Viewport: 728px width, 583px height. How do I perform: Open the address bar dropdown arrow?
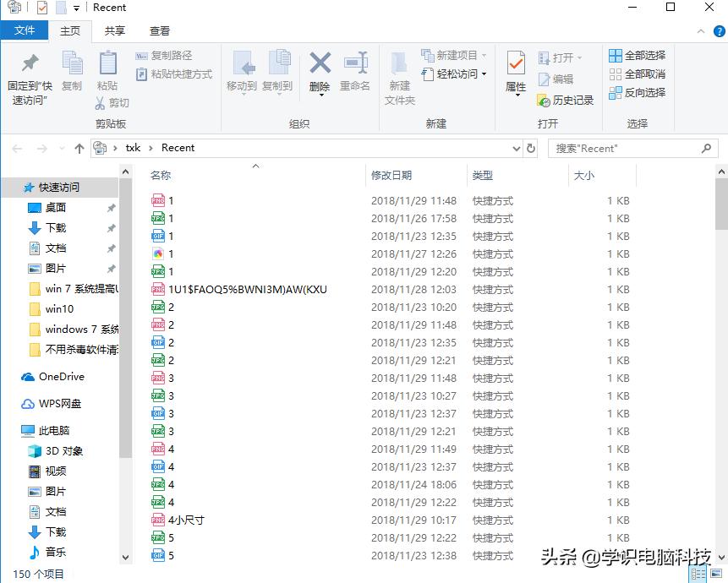tap(518, 148)
